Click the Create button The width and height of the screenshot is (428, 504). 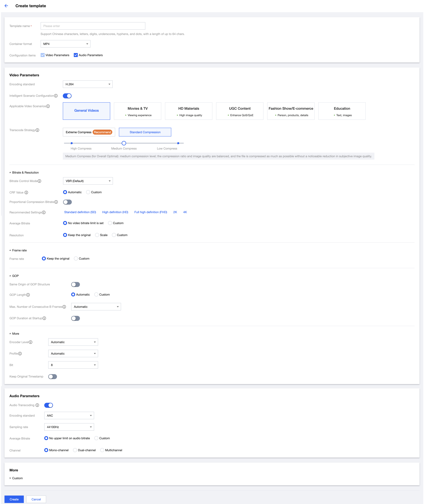14,499
